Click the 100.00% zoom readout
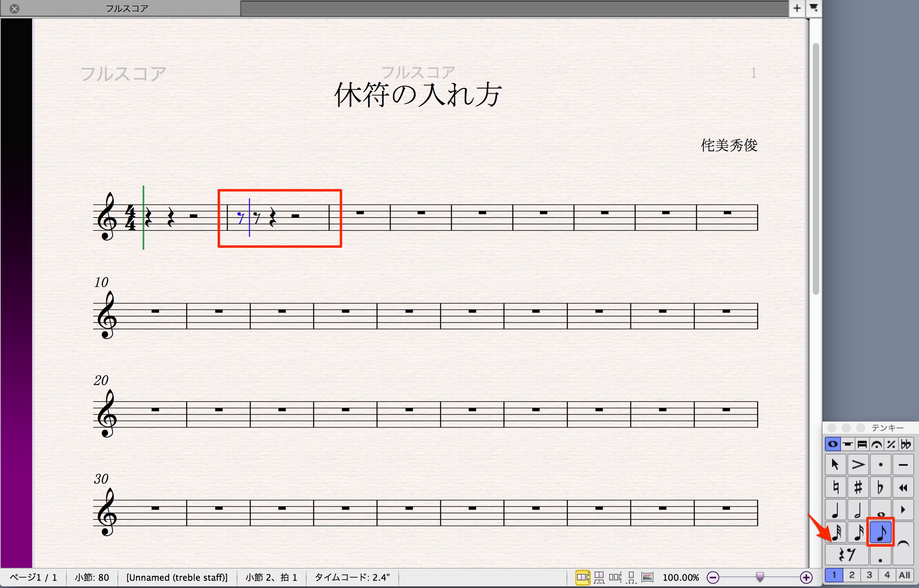This screenshot has width=919, height=588. 681,578
